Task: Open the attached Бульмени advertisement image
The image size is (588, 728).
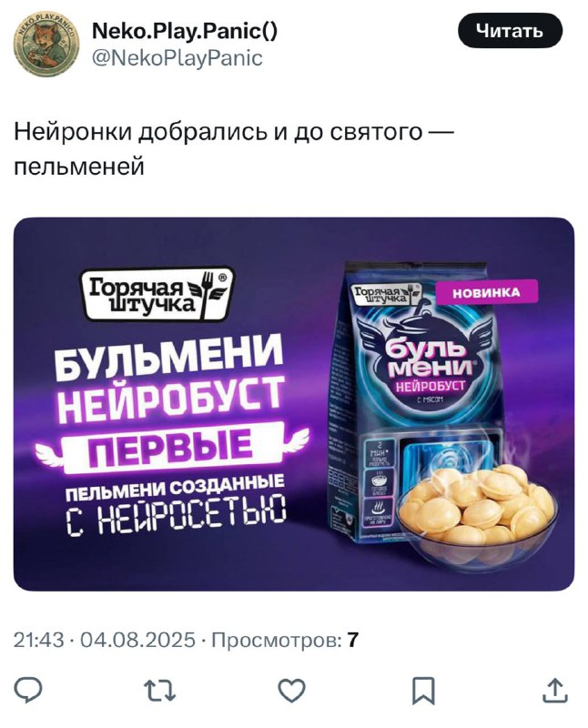Action: tap(293, 404)
